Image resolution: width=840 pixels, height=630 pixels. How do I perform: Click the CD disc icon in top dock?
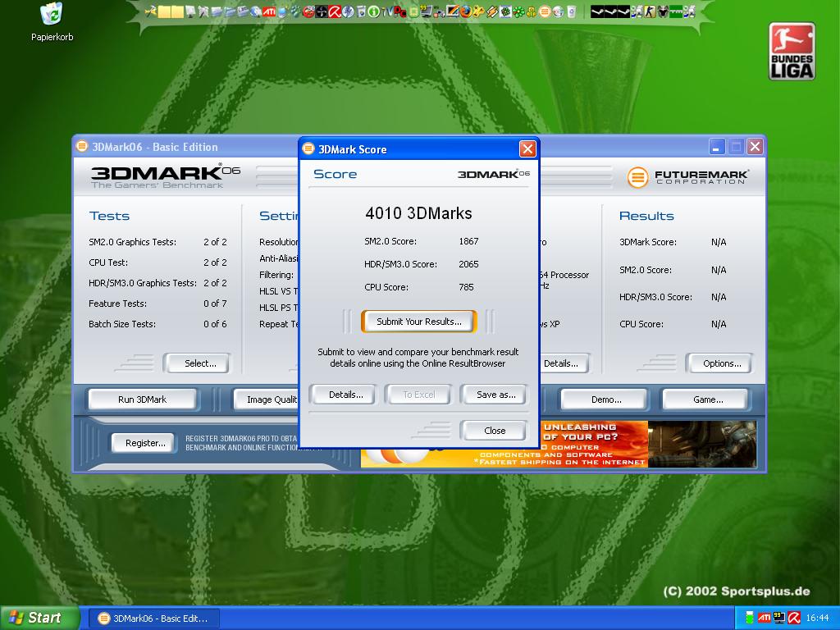(x=558, y=11)
